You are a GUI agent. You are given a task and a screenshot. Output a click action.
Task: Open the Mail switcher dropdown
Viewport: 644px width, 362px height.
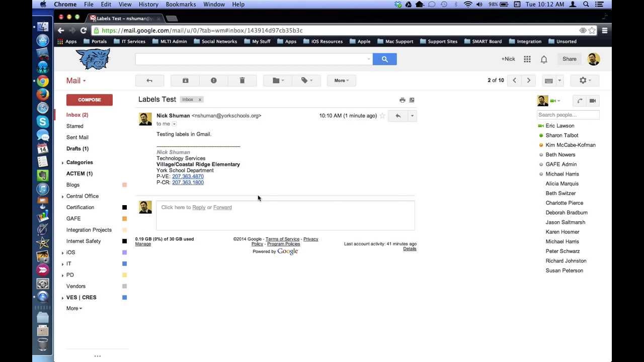pyautogui.click(x=76, y=80)
